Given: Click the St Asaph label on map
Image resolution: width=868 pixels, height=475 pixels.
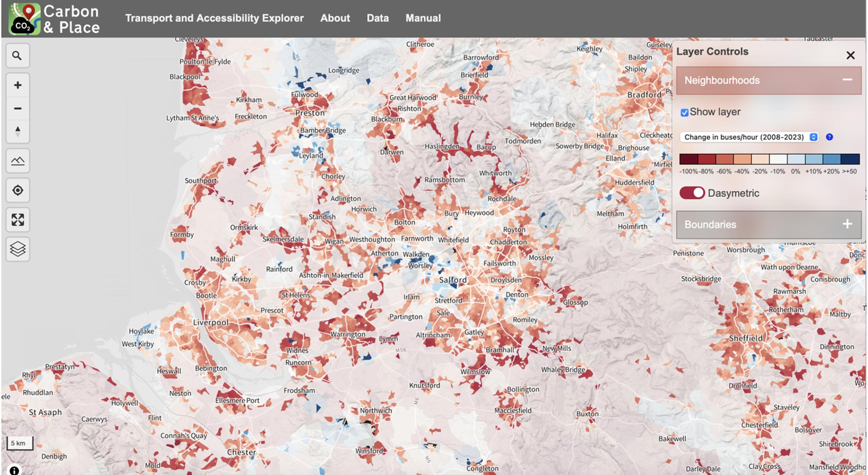Looking at the screenshot, I should coord(45,412).
